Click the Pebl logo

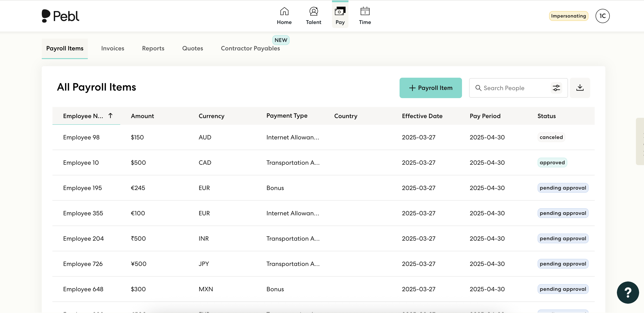pyautogui.click(x=60, y=16)
